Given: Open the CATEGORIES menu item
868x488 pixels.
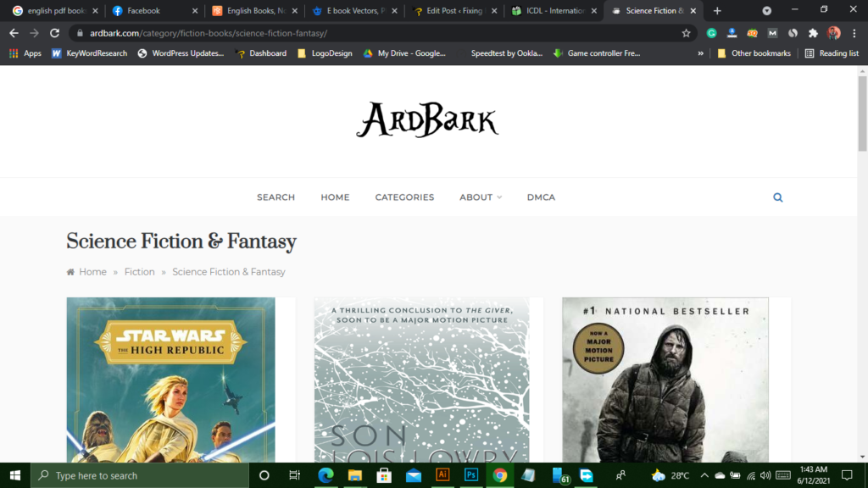Looking at the screenshot, I should (x=404, y=197).
